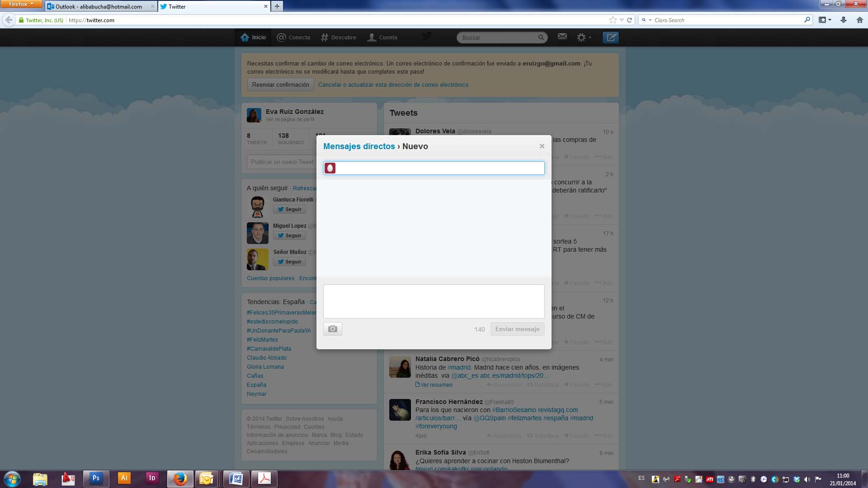
Task: Bookmark page with the star icon
Action: point(613,20)
